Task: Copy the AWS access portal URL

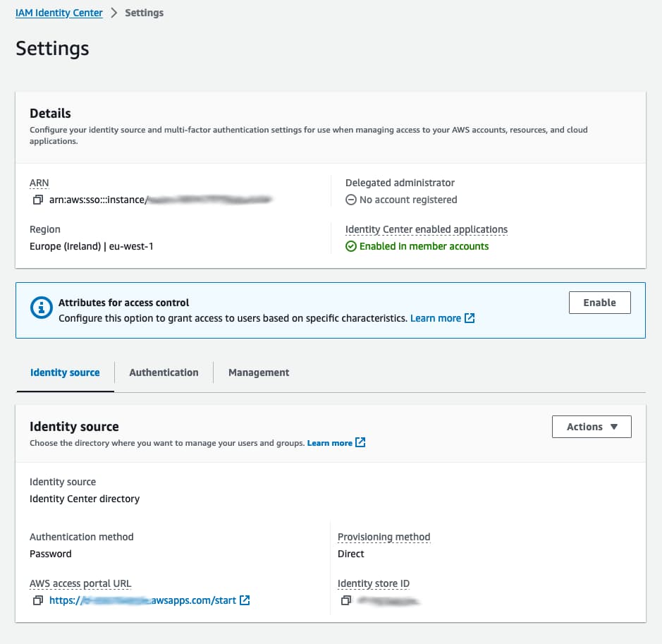Action: pyautogui.click(x=38, y=600)
